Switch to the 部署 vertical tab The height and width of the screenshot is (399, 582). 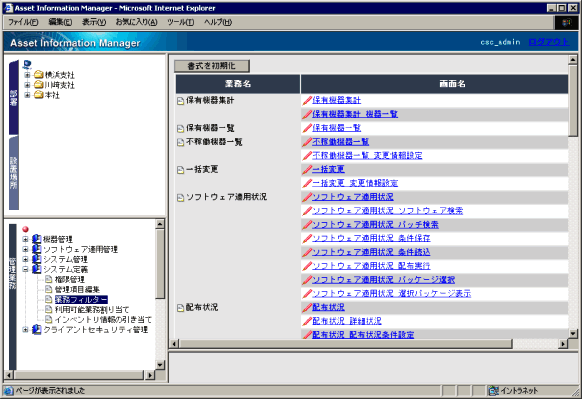14,97
